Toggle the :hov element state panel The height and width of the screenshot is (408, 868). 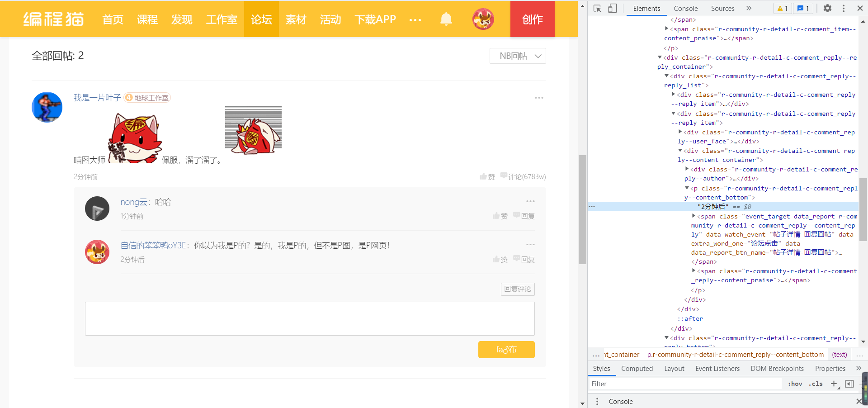(x=795, y=384)
